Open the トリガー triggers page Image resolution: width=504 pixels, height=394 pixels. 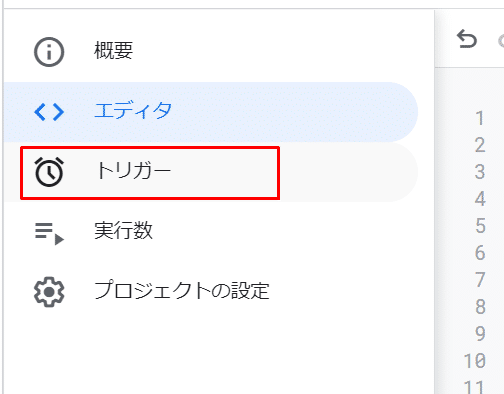click(211, 172)
